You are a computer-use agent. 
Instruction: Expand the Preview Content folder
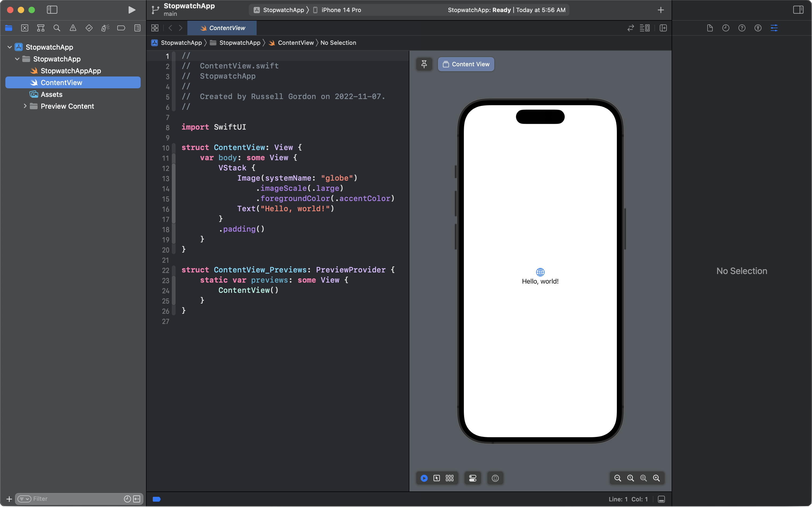[25, 106]
